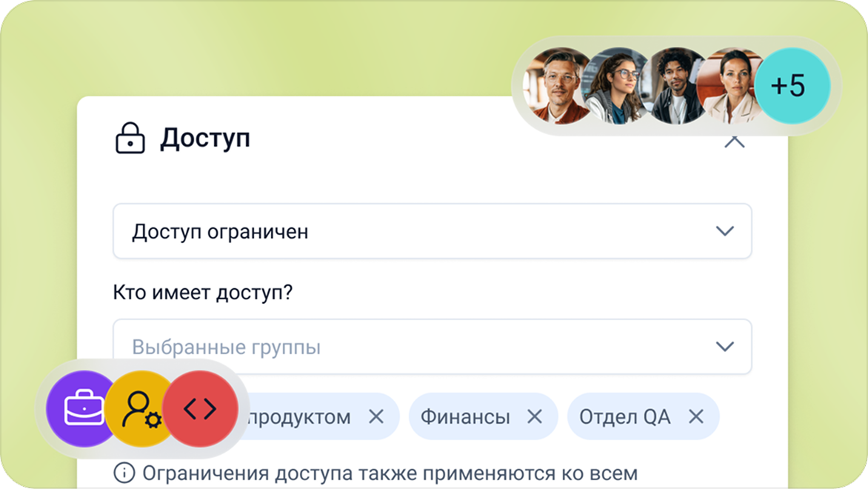
Task: Collapse the Доступ panel using chevron
Action: pos(734,142)
